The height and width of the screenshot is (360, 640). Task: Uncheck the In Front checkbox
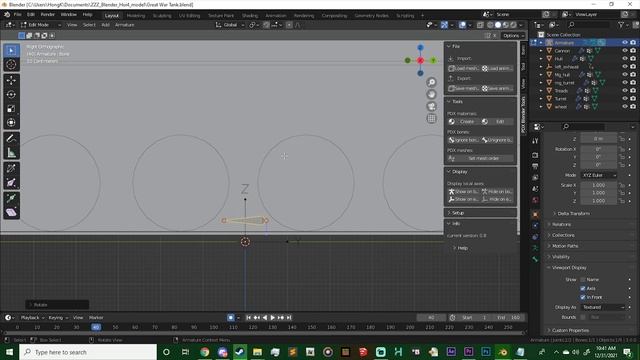(583, 297)
